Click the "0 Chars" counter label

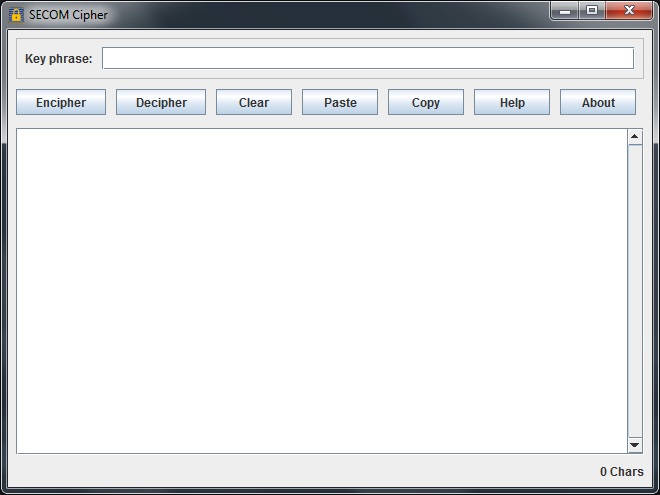[x=621, y=471]
